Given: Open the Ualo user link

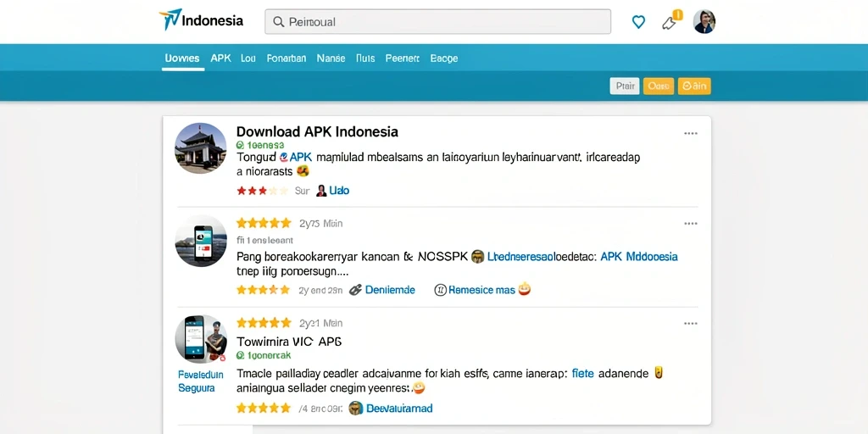Looking at the screenshot, I should click(339, 191).
